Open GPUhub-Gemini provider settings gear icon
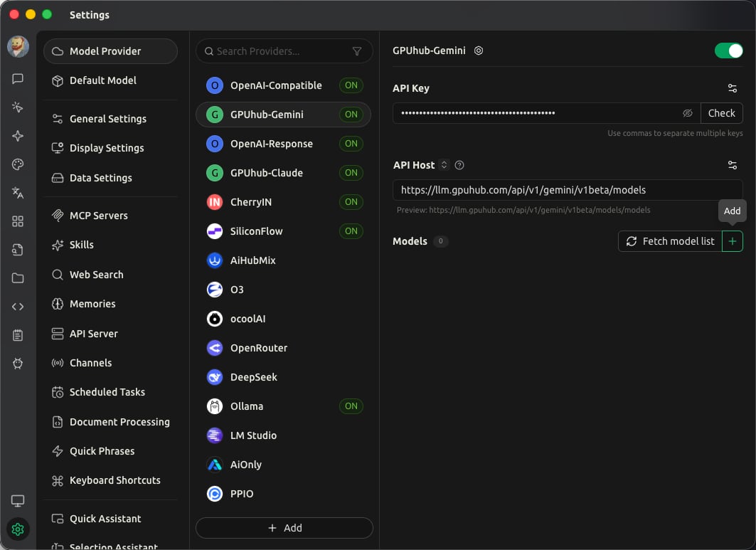This screenshot has height=550, width=756. (479, 51)
